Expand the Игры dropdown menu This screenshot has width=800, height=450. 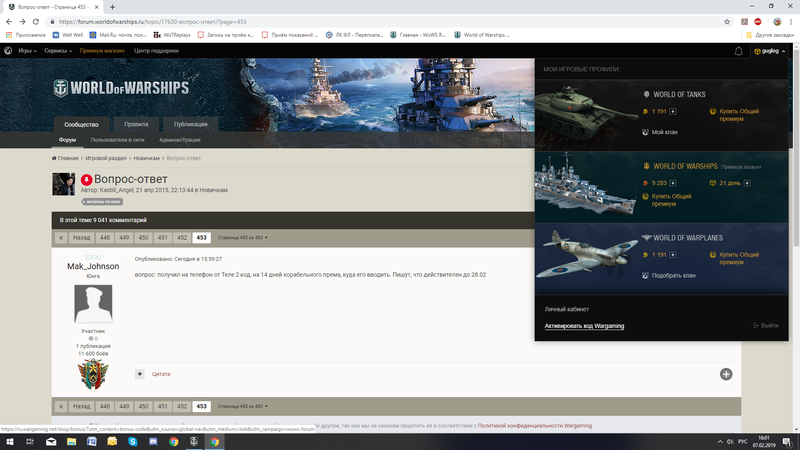pos(27,50)
